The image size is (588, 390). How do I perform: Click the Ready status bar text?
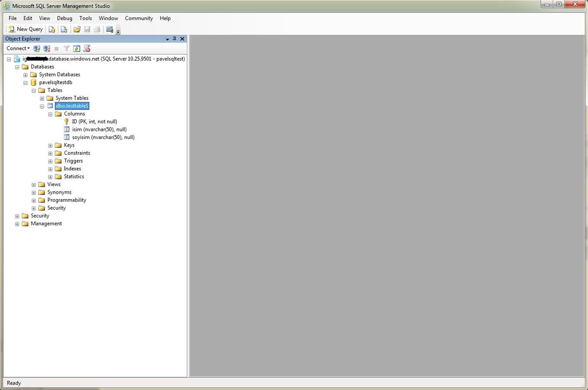point(14,383)
